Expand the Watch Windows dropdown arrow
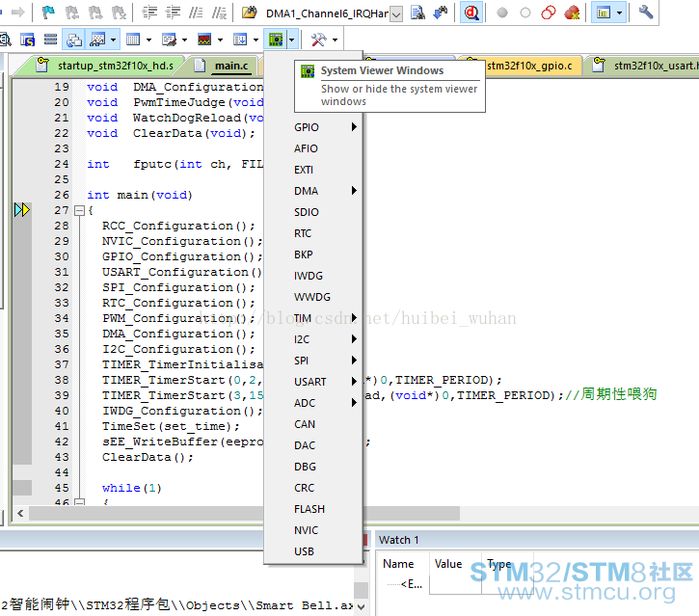 (113, 40)
